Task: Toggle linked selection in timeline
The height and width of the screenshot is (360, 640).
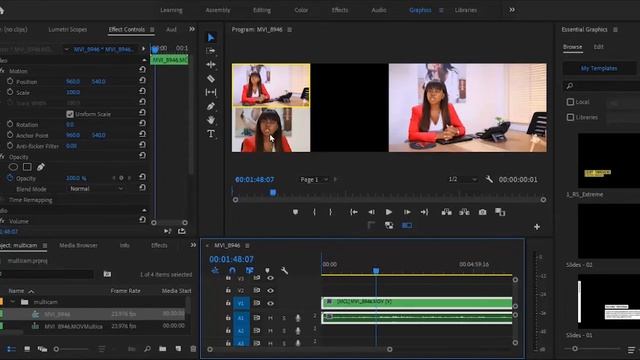Action: click(249, 270)
